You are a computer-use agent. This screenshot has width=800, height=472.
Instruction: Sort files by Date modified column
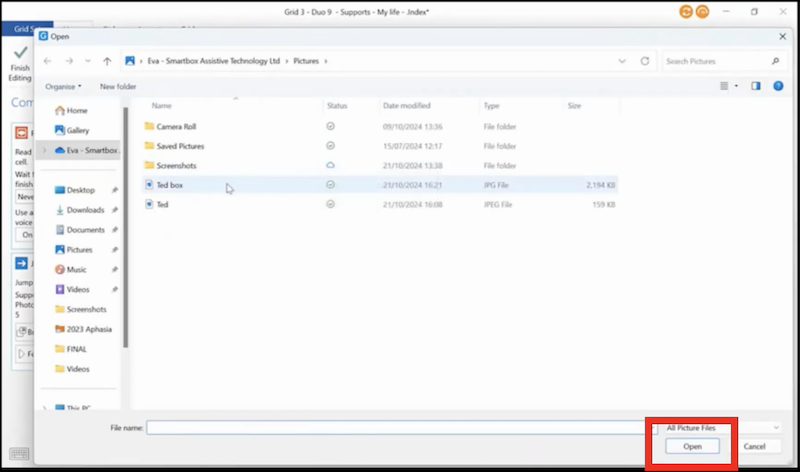click(406, 105)
